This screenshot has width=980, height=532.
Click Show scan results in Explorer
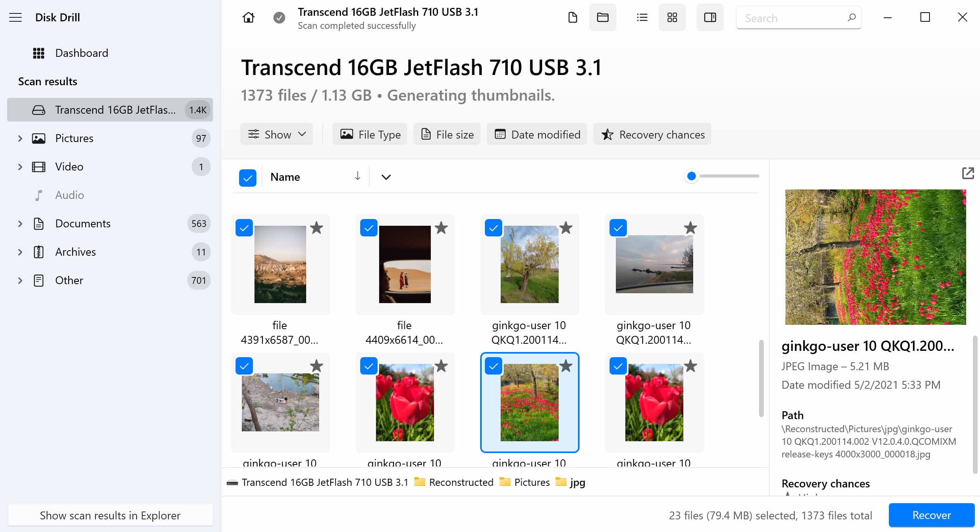[110, 515]
